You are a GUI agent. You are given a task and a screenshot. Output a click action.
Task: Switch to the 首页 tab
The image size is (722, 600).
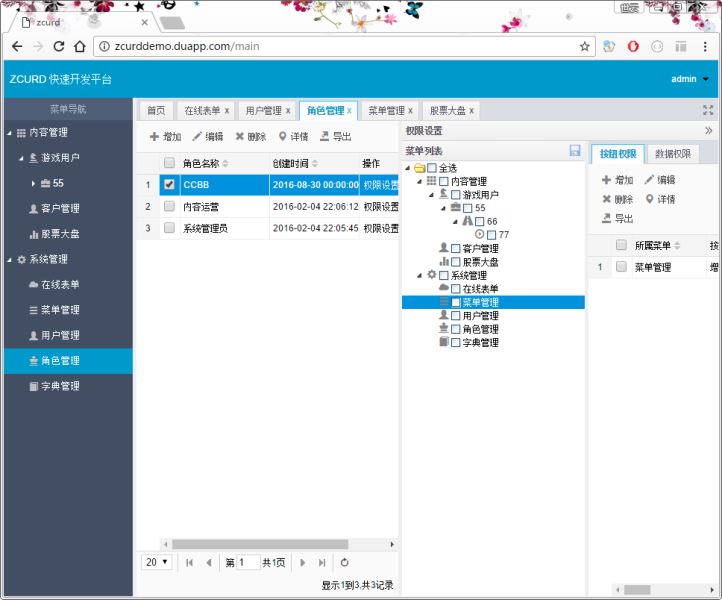point(156,111)
